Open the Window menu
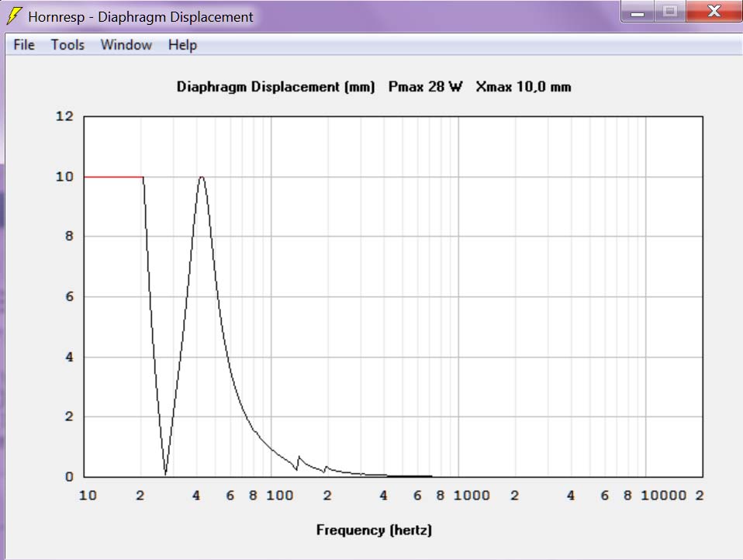The width and height of the screenshot is (743, 560). (x=126, y=45)
